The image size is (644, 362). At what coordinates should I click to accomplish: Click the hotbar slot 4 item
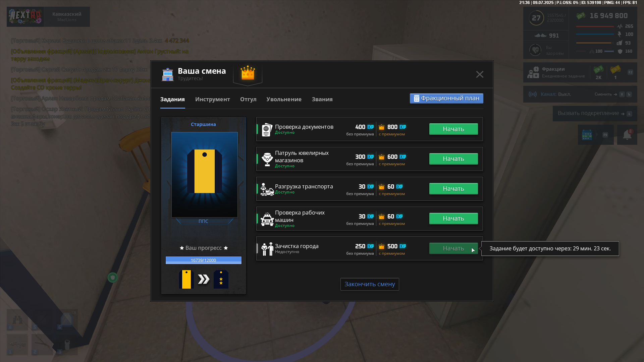click(x=17, y=319)
